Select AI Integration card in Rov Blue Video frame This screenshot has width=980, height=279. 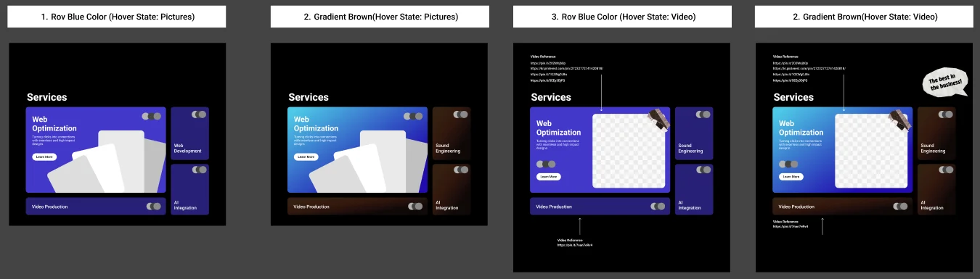point(694,189)
